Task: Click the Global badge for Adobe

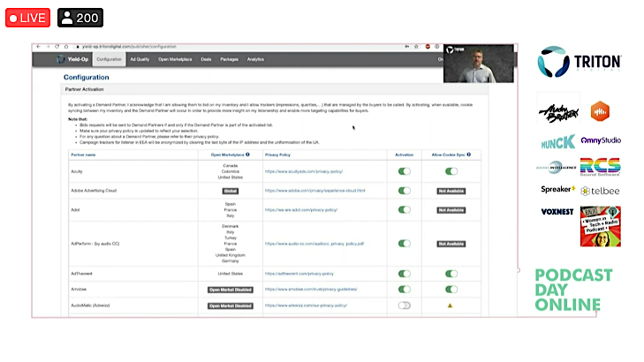Action: pyautogui.click(x=231, y=191)
